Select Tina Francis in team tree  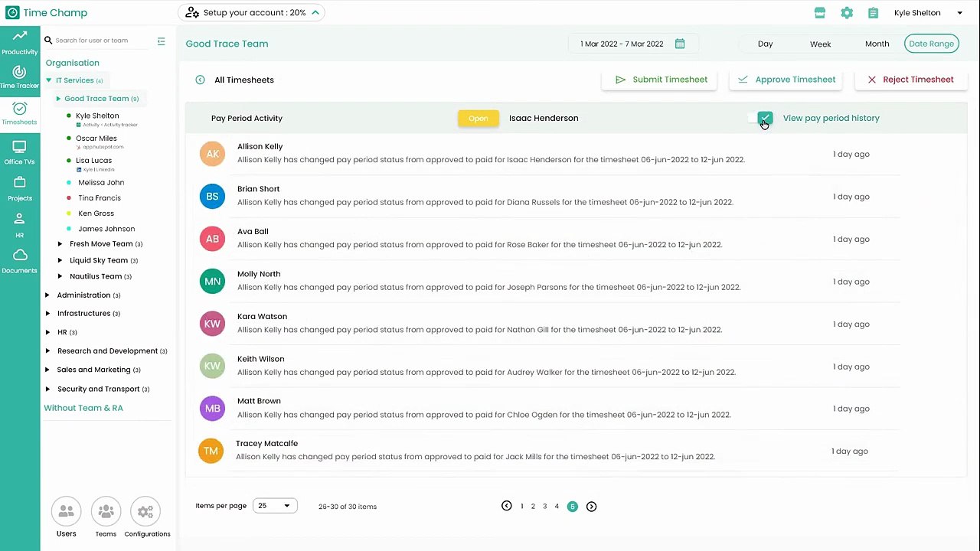pos(100,198)
